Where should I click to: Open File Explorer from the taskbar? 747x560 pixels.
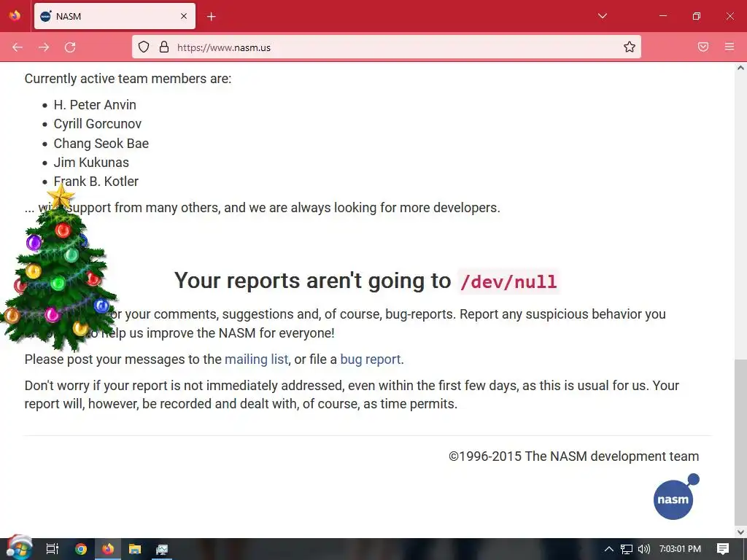(135, 549)
